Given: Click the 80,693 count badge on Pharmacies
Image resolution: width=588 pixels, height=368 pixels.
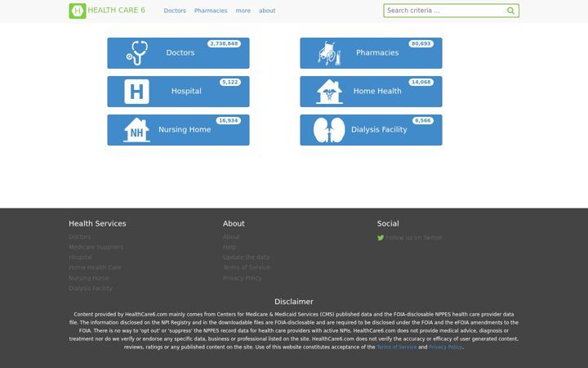Looking at the screenshot, I should (421, 43).
